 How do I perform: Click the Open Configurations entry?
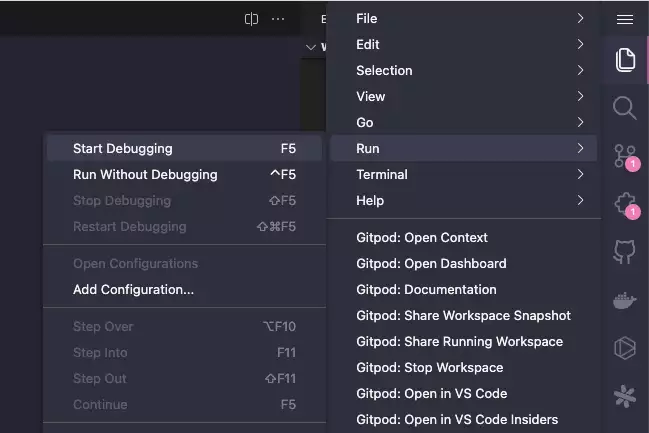click(x=184, y=263)
